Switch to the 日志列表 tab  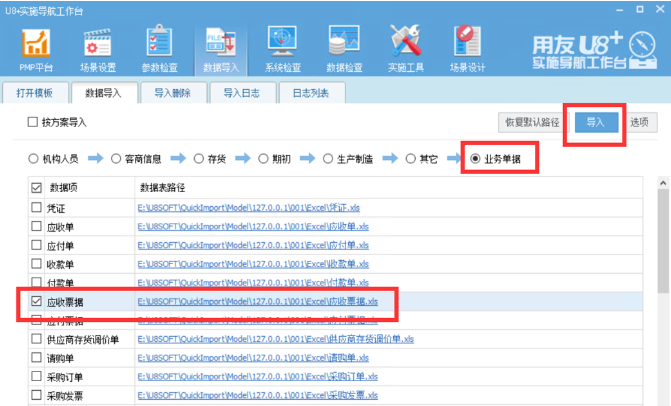click(x=311, y=93)
